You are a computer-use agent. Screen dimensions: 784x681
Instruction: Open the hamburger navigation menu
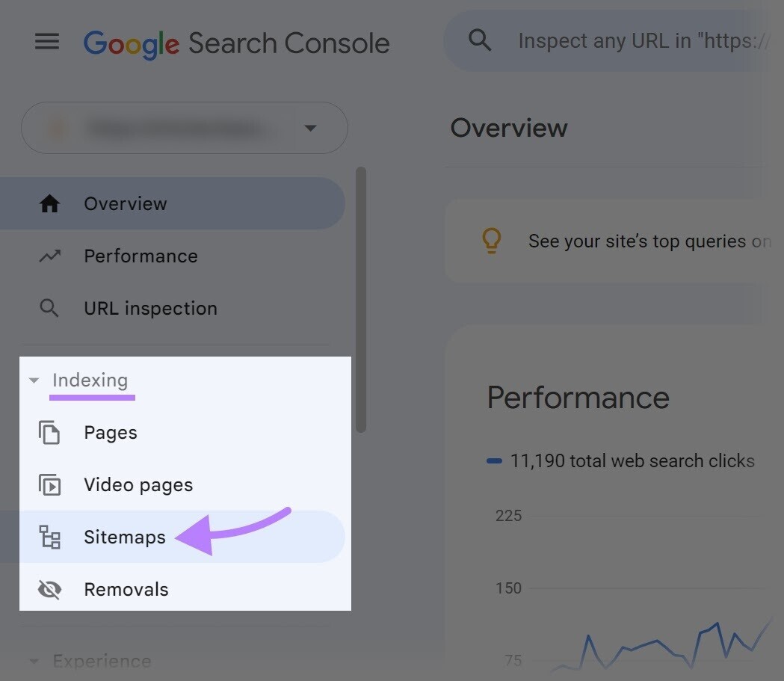46,41
